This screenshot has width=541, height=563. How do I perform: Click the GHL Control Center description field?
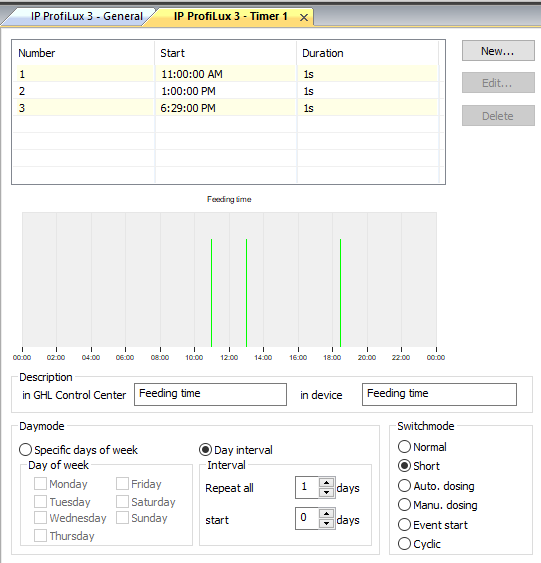[x=210, y=394]
